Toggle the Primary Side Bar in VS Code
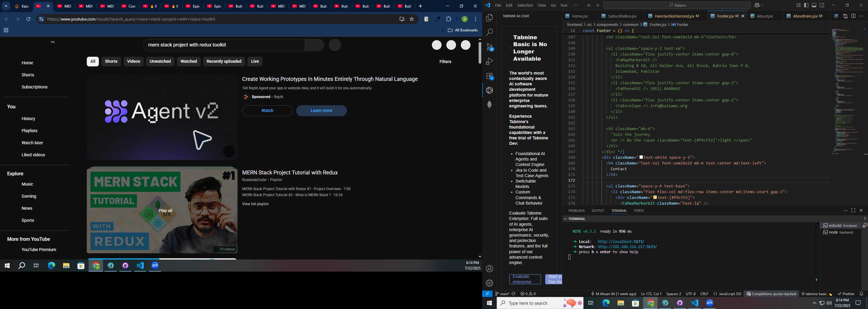This screenshot has width=868, height=309. (x=806, y=5)
